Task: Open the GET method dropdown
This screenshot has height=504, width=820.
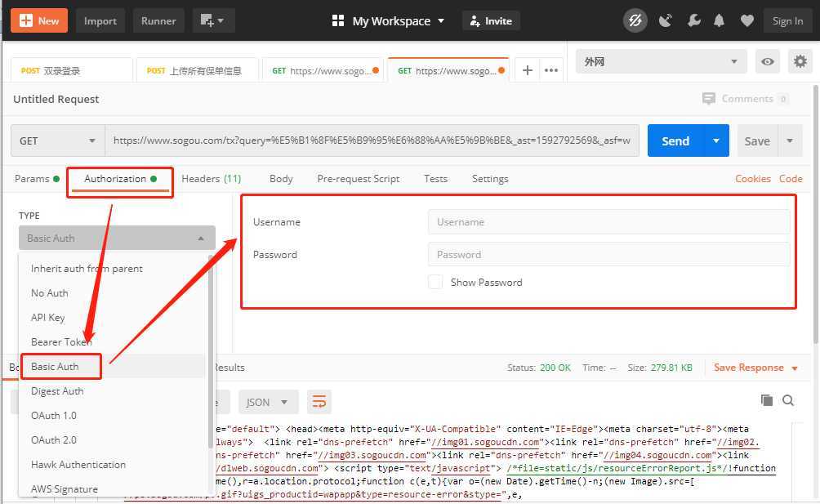Action: point(57,140)
